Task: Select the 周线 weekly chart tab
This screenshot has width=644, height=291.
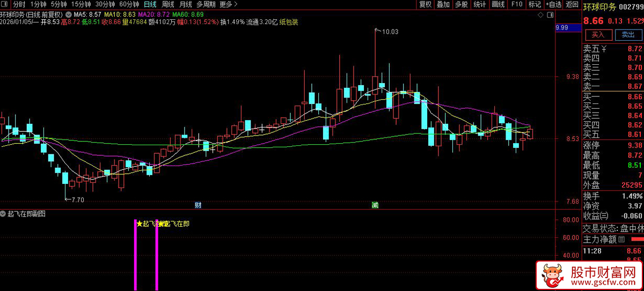Action: [168, 4]
